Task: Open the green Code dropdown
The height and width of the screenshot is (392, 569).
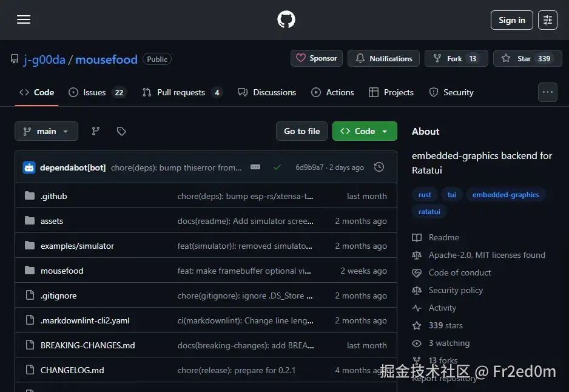Action: coord(365,130)
